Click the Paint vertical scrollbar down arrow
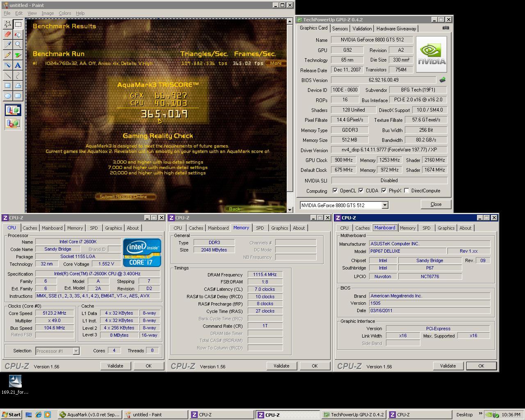Viewport: 525px width, 420px height. click(x=290, y=210)
